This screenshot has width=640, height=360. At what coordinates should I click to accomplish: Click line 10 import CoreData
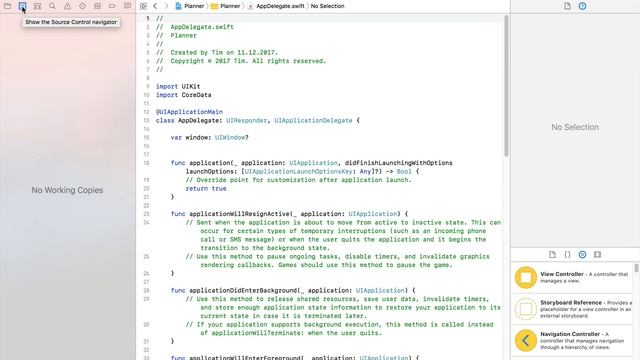click(184, 95)
